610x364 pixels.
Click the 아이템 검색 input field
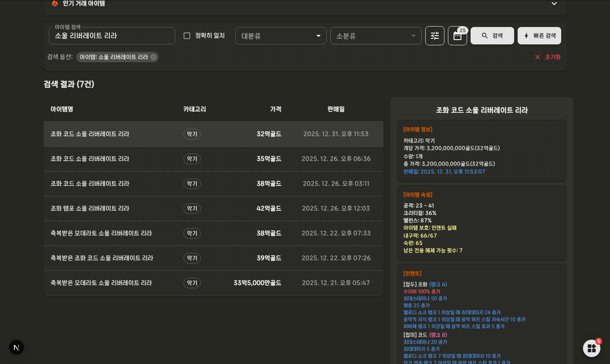tap(112, 36)
